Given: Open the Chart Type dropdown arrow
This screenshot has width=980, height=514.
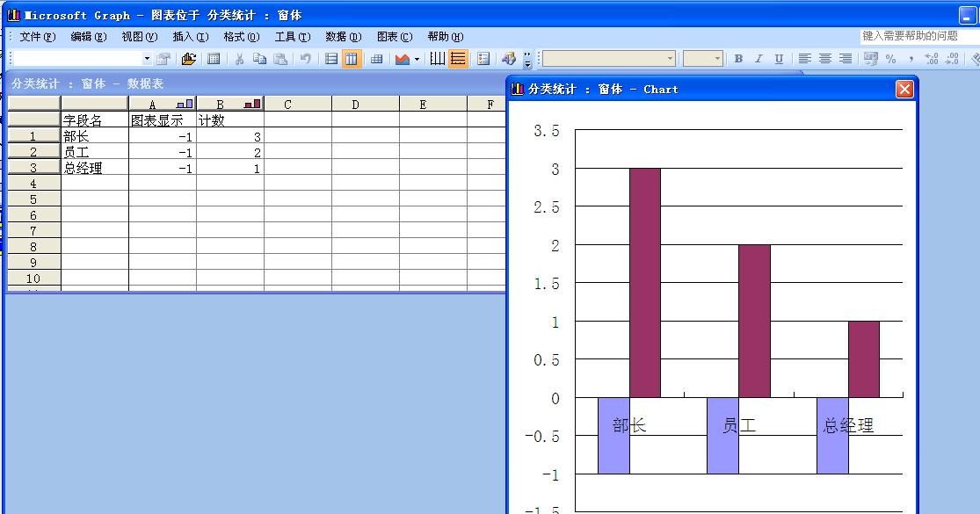Looking at the screenshot, I should [x=417, y=59].
